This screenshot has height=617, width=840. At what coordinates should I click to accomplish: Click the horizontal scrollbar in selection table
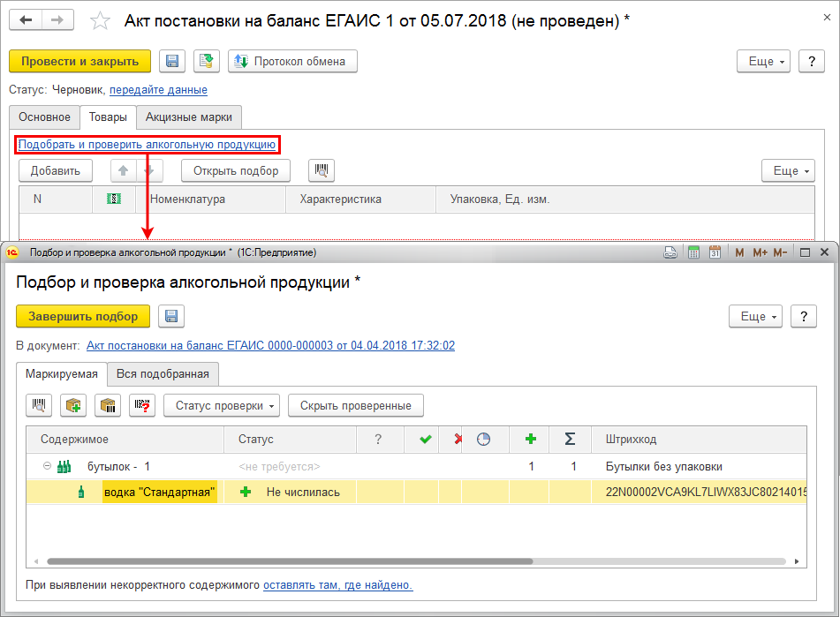[x=290, y=561]
